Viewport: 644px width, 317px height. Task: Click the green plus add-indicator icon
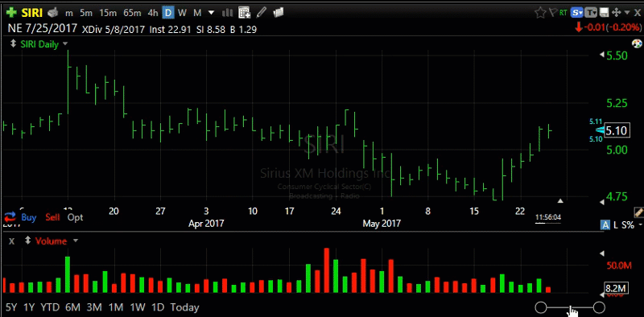(x=12, y=12)
